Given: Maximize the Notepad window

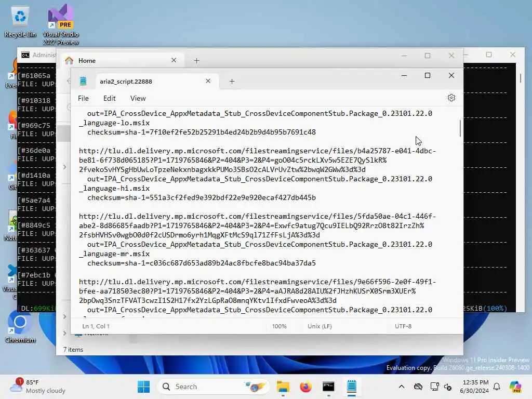Looking at the screenshot, I should click(428, 75).
